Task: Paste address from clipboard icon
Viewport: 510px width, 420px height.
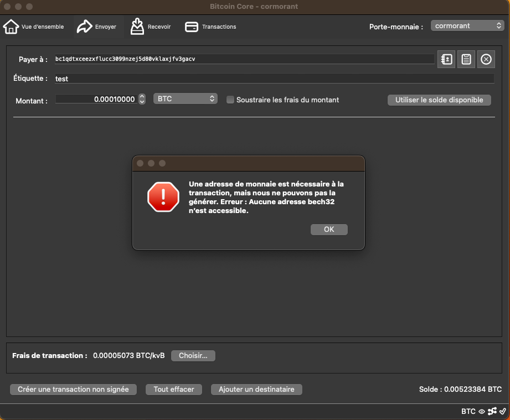Action: 466,59
